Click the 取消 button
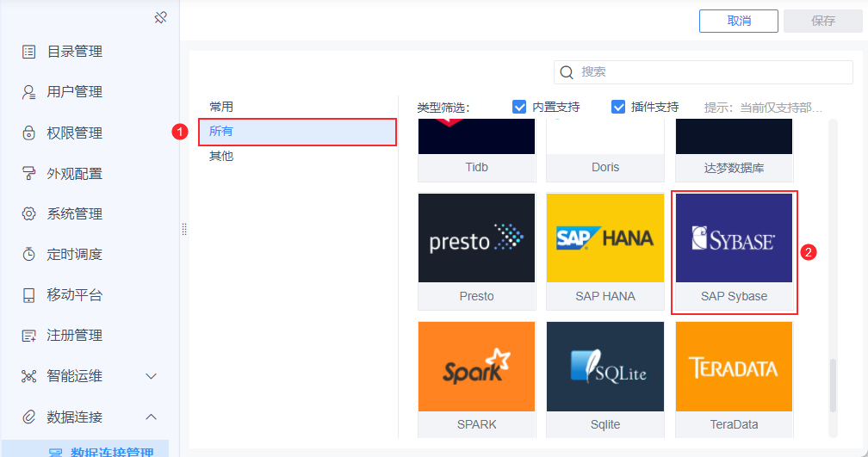Viewport: 868px width, 457px height. tap(739, 21)
